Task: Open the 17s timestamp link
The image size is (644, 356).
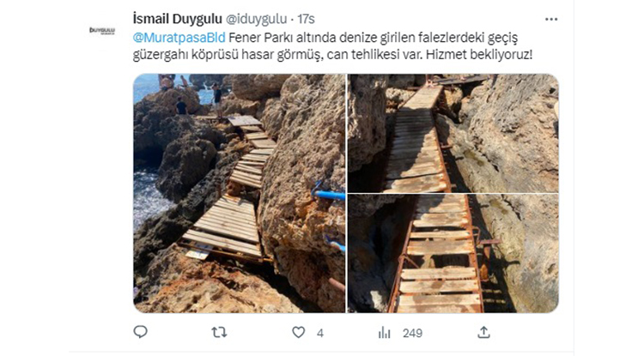Action: pos(306,19)
